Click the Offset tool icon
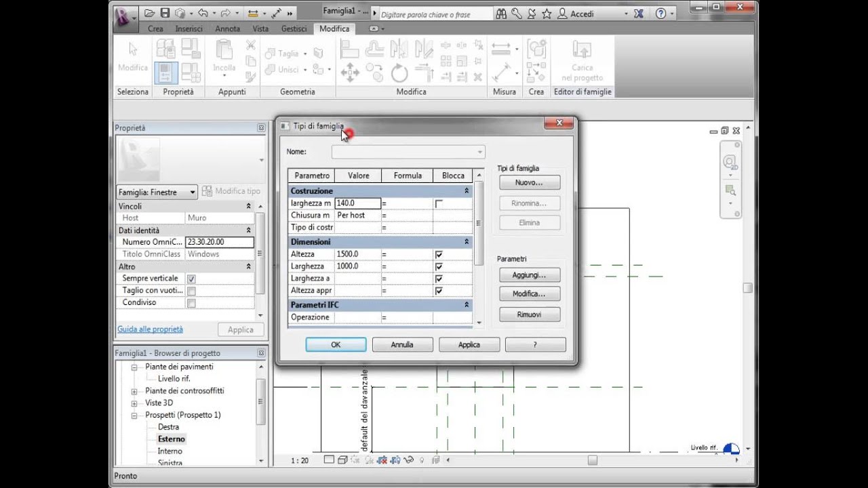 374,48
